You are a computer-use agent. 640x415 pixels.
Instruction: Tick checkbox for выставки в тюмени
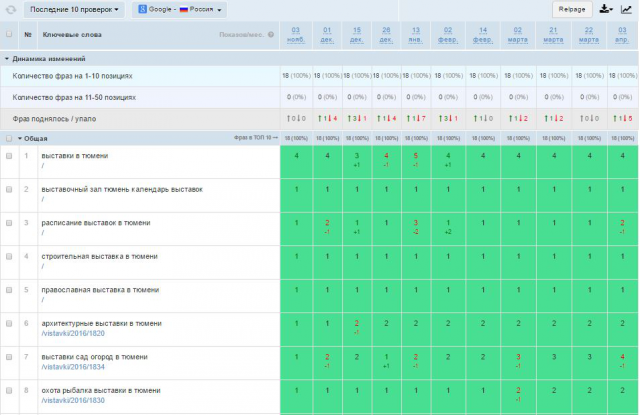[9, 156]
